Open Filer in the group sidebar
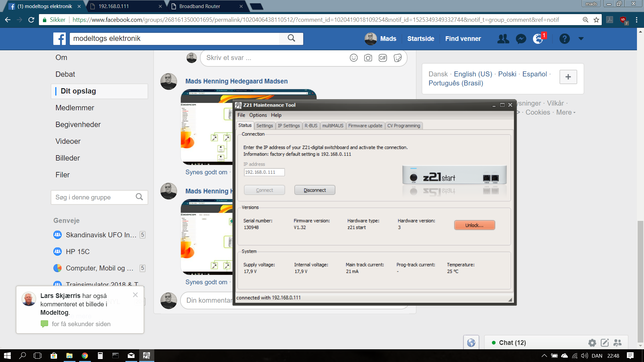The height and width of the screenshot is (362, 644). pos(62,175)
